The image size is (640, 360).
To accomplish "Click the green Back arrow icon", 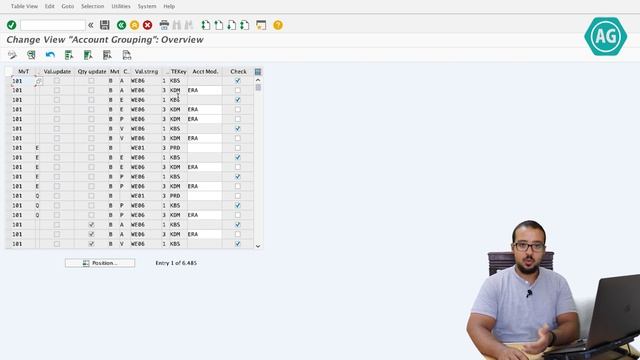I will (121, 25).
